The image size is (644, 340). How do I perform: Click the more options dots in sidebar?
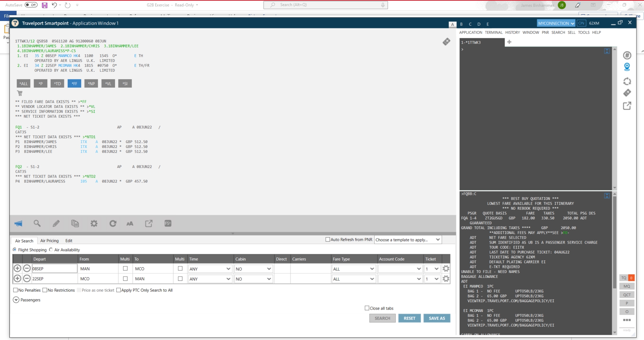pyautogui.click(x=627, y=320)
